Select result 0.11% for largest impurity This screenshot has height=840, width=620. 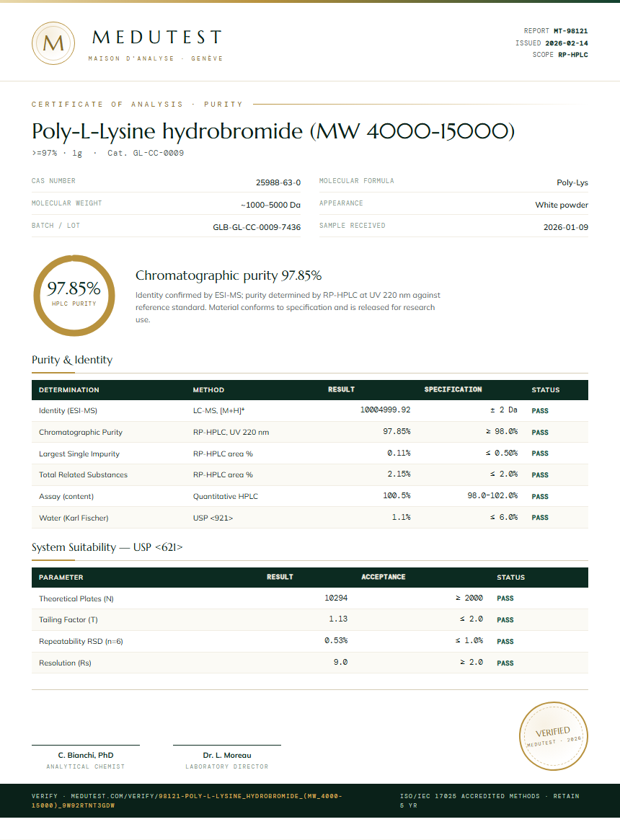[x=399, y=454]
